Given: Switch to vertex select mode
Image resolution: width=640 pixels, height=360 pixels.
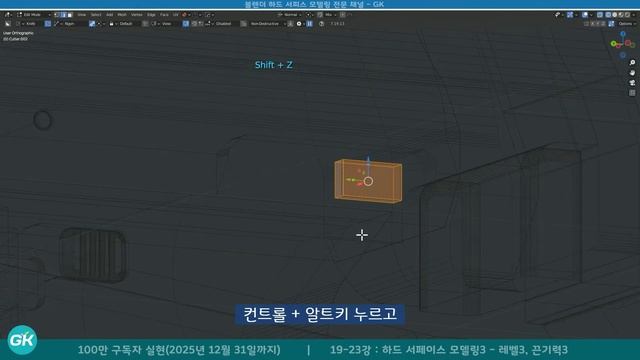Looking at the screenshot, I should (x=57, y=15).
